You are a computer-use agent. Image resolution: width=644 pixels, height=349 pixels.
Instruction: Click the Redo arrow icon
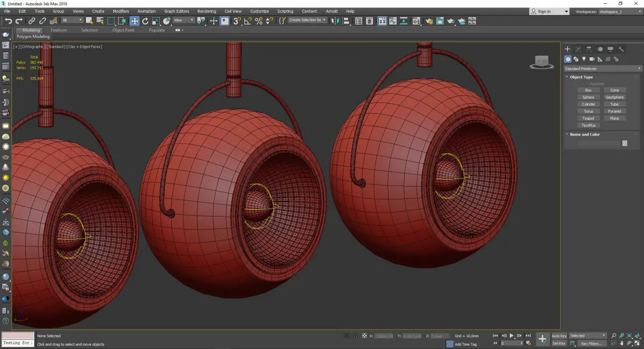(x=19, y=21)
